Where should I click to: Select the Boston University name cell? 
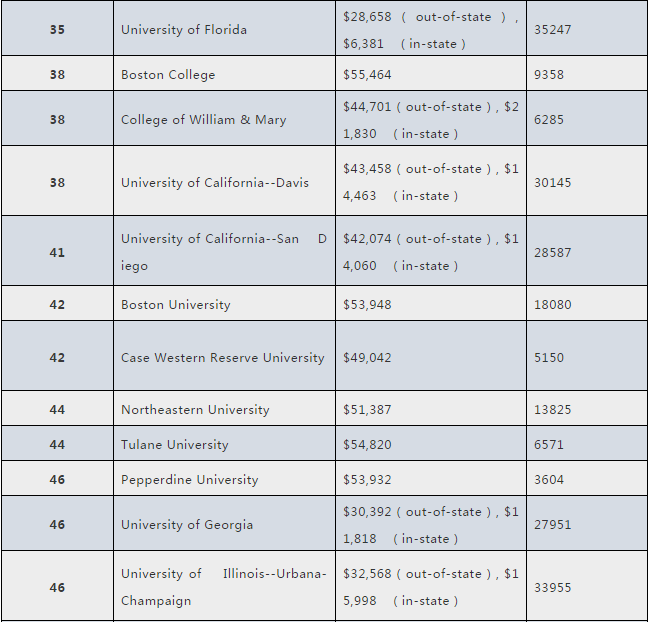tap(176, 305)
